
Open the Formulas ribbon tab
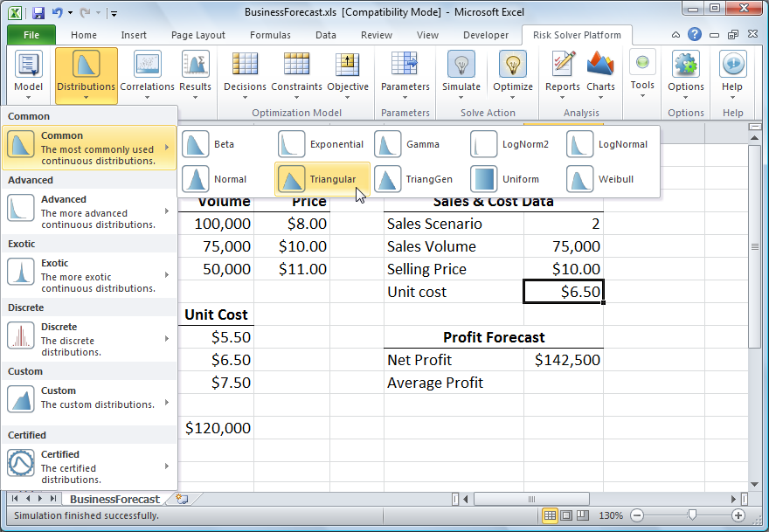pyautogui.click(x=270, y=36)
